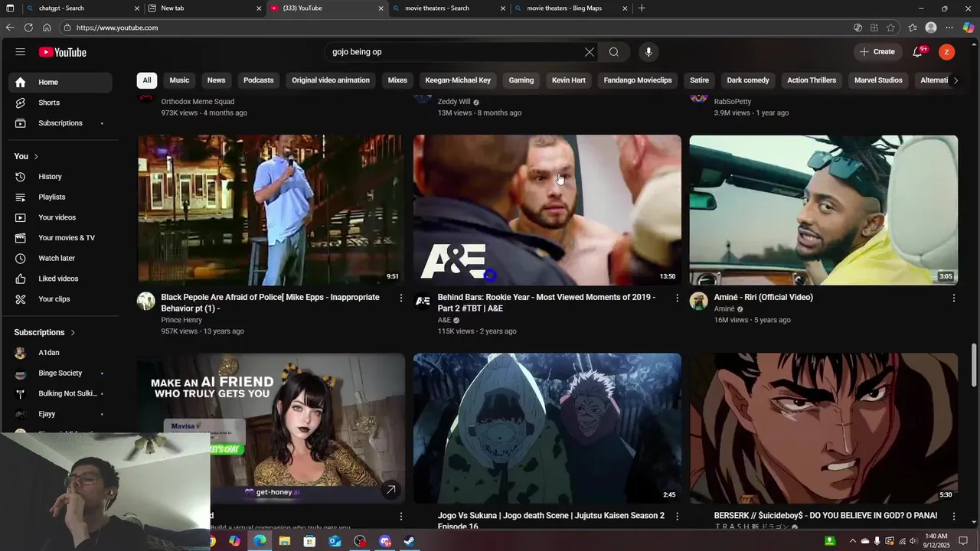Open the Edge favorites list

[913, 28]
